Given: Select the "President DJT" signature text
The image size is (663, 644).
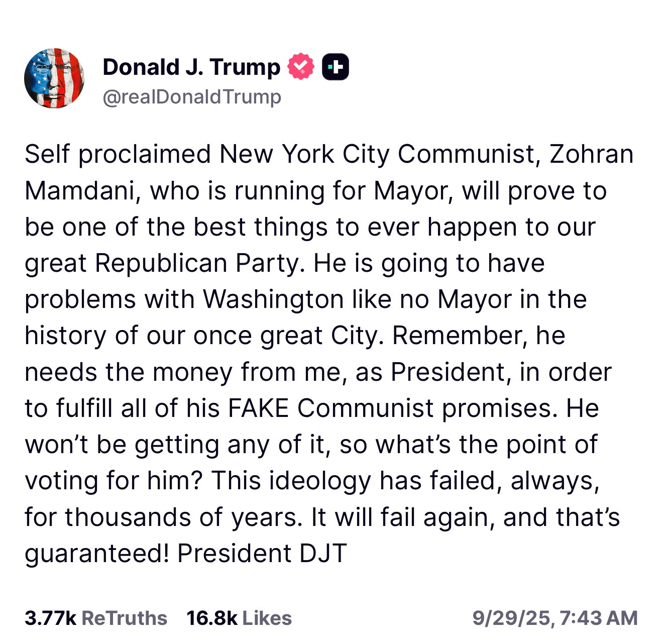Looking at the screenshot, I should point(262,554).
